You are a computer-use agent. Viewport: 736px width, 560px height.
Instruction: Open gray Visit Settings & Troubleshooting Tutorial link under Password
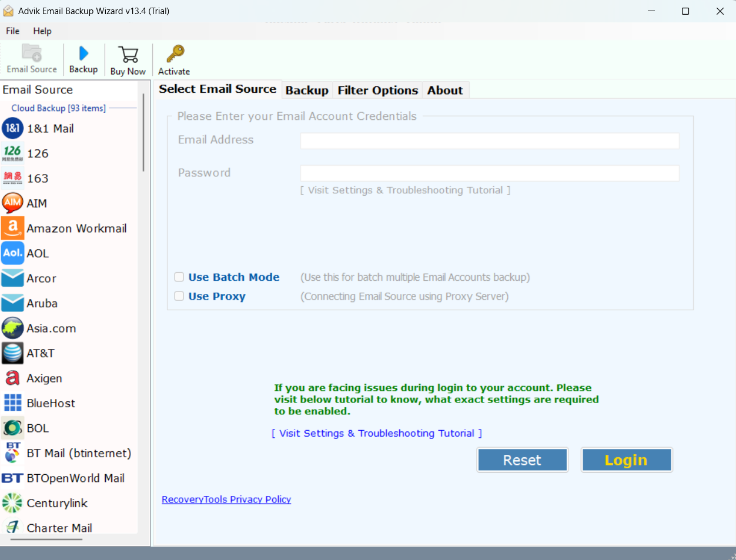click(x=406, y=190)
